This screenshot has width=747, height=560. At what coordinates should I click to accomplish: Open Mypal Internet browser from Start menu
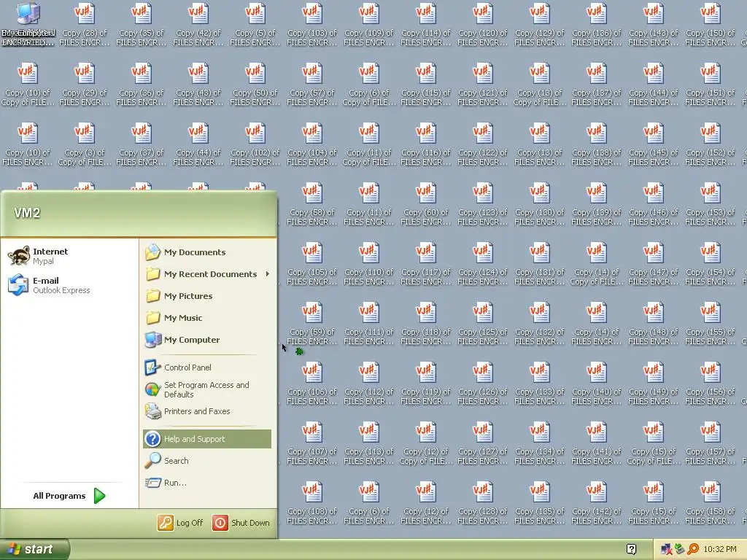pos(38,256)
